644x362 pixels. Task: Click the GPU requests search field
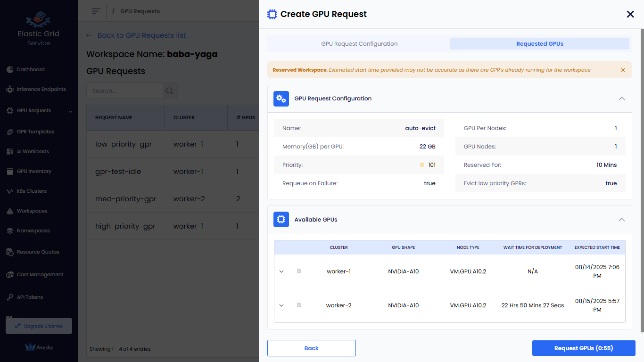(x=125, y=91)
